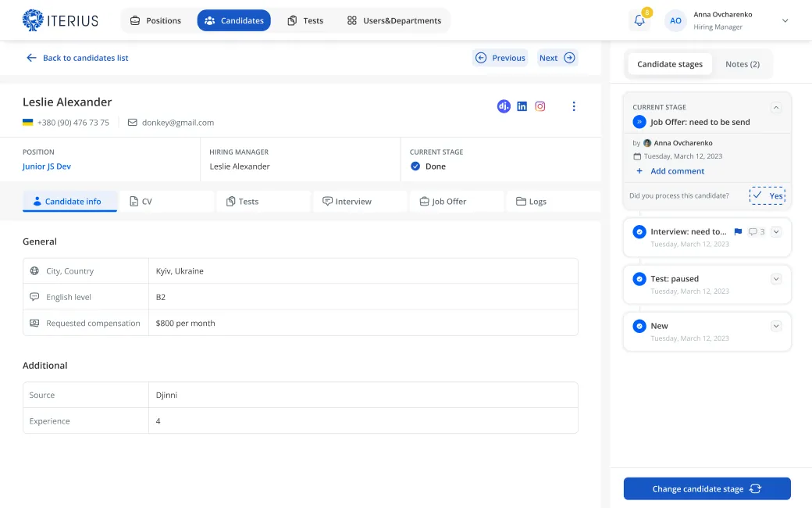Click the New stage checkmark

click(639, 326)
